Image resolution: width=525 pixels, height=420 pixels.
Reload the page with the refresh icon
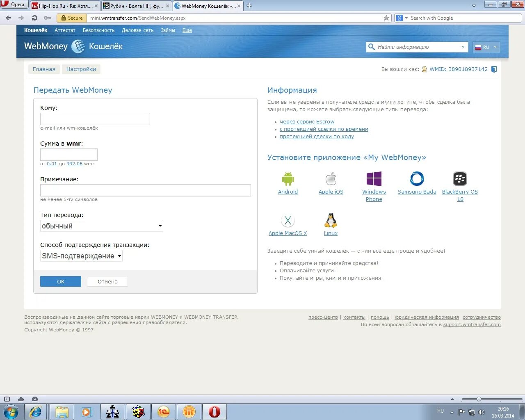click(x=34, y=18)
